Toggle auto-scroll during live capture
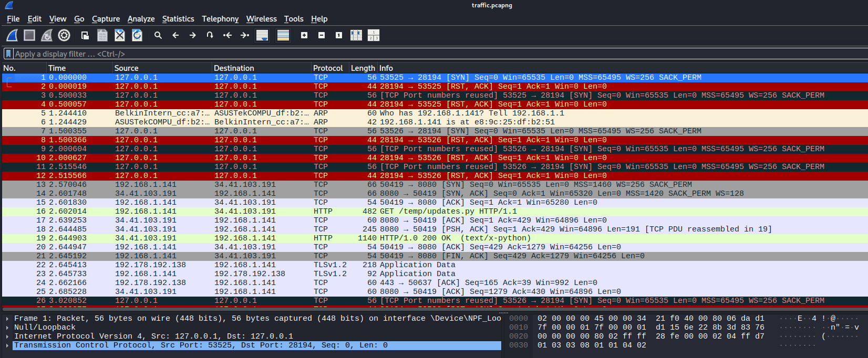The width and height of the screenshot is (868, 358). [262, 35]
